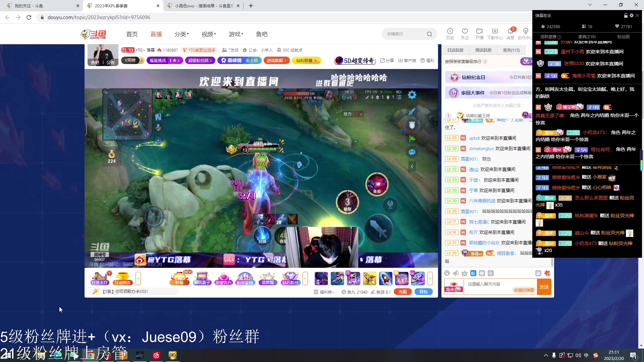Open the 超级粉丝团 pill button
Image resolution: width=644 pixels, height=362 pixels.
(200, 60)
